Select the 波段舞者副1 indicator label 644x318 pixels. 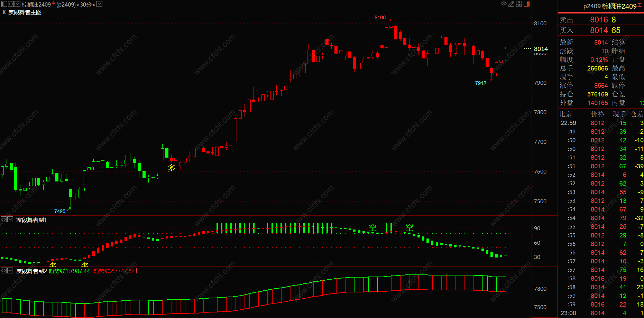pos(31,220)
